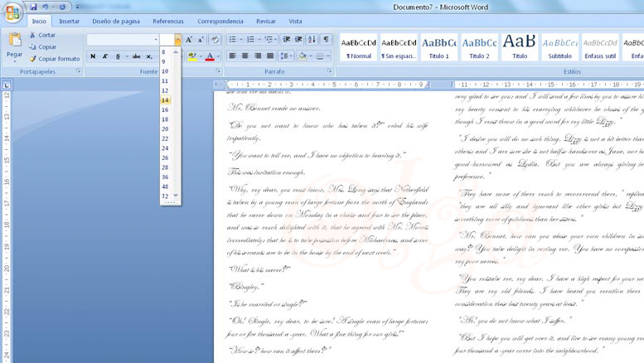Copy selection with Copiar
644x363 pixels.
(x=42, y=46)
